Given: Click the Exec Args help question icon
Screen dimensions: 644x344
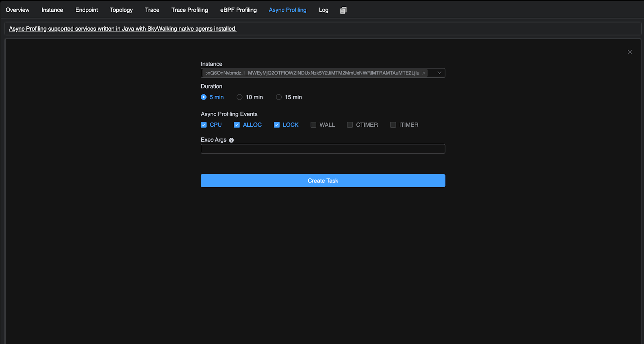Looking at the screenshot, I should (x=231, y=140).
